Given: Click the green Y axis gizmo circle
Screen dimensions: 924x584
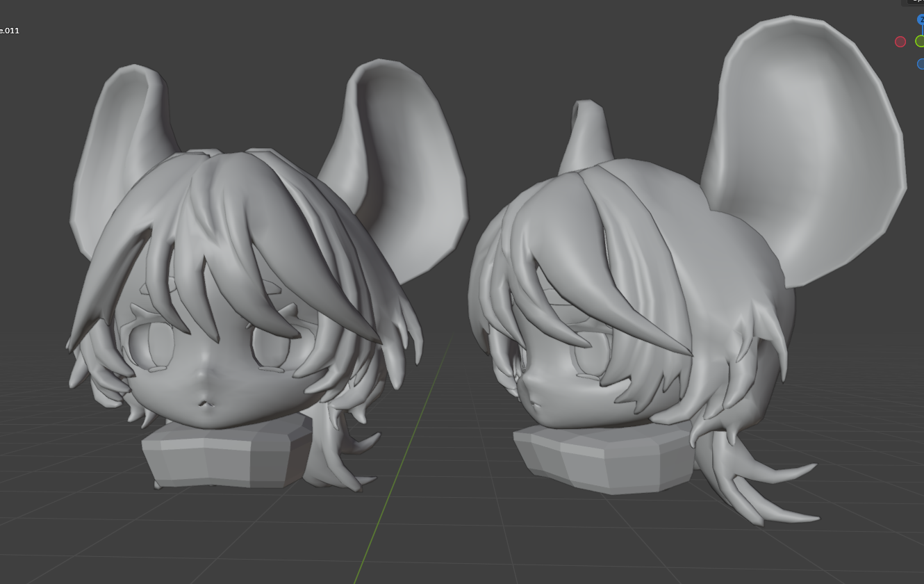Looking at the screenshot, I should click(920, 42).
